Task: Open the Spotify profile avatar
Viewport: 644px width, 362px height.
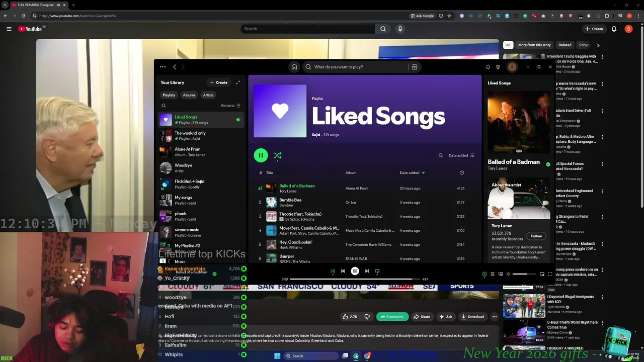Action: coord(512,67)
